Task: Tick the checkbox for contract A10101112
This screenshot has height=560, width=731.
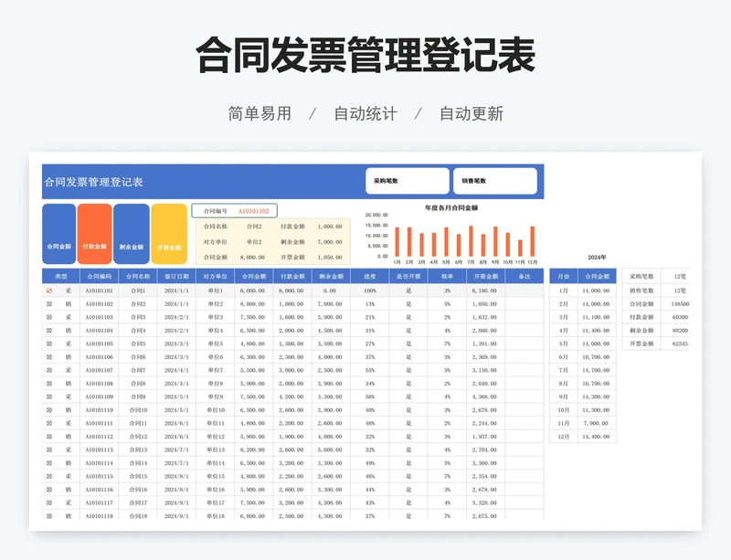Action: 49,437
